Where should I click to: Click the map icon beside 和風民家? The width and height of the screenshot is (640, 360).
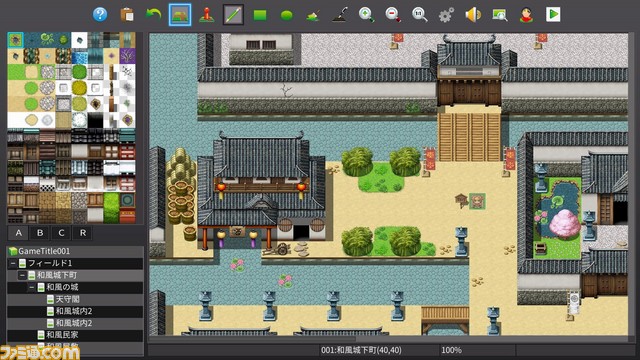coord(41,335)
